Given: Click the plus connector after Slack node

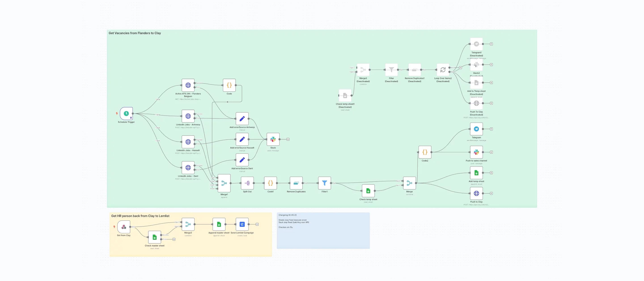Looking at the screenshot, I should (x=288, y=139).
